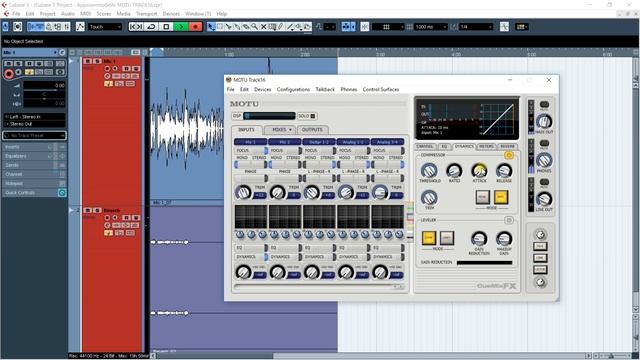Mute the MAIN OUT output
Image resolution: width=640 pixels, height=360 pixels.
pyautogui.click(x=544, y=105)
